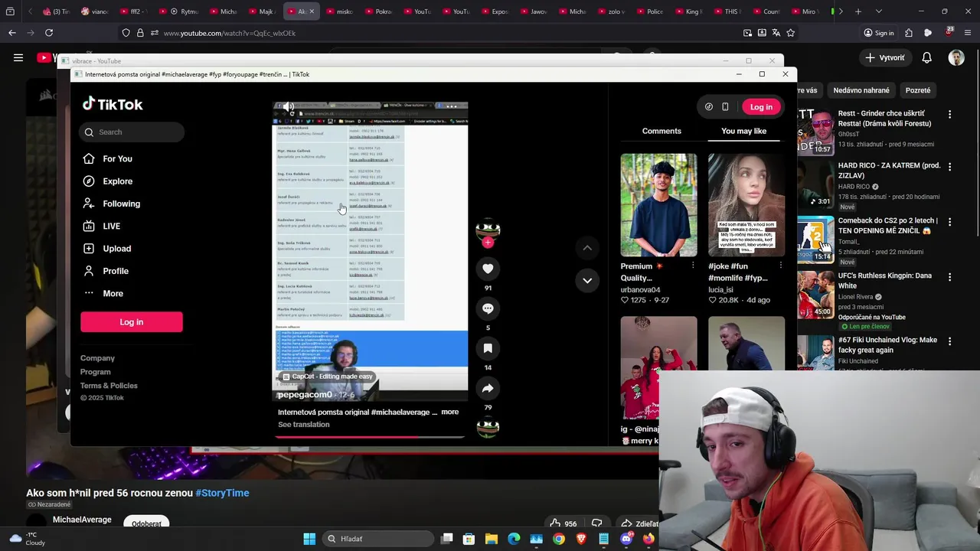Open options for the Premium Quality video
The width and height of the screenshot is (980, 551).
pos(693,266)
